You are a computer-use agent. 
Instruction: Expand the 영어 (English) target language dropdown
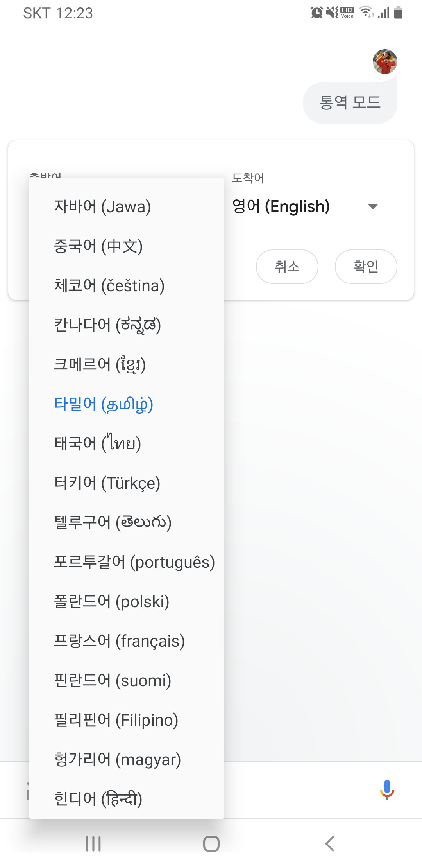tap(305, 206)
